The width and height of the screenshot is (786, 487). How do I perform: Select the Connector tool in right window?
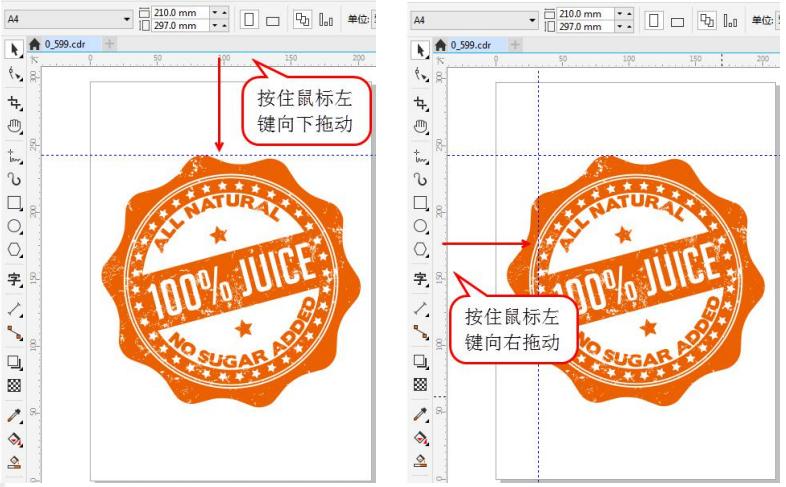pos(421,332)
